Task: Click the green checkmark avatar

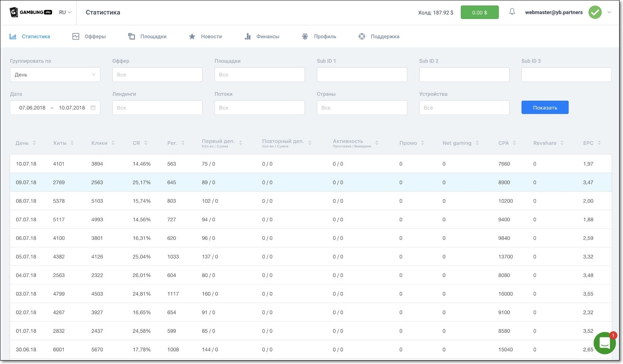Action: (595, 12)
